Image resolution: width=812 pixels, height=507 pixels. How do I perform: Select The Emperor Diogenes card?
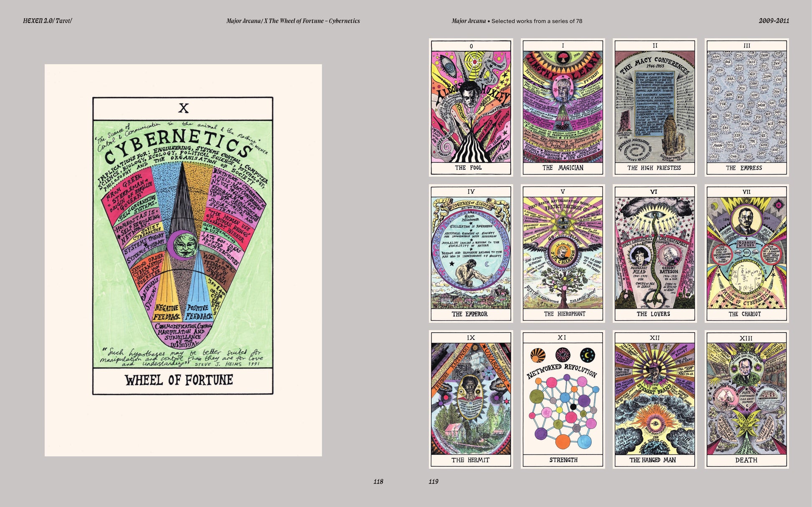click(x=471, y=253)
